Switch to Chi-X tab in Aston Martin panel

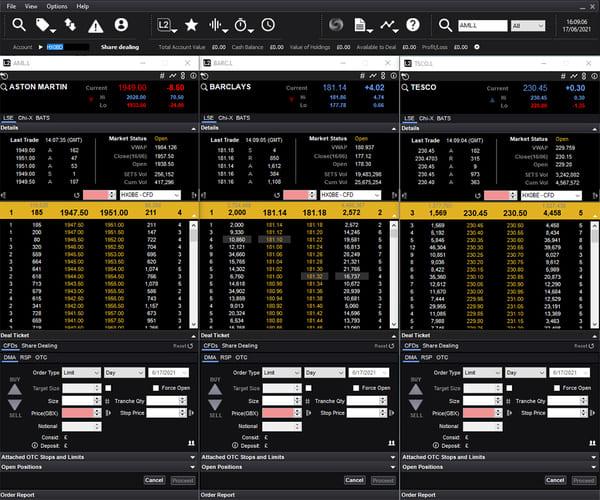click(x=25, y=118)
